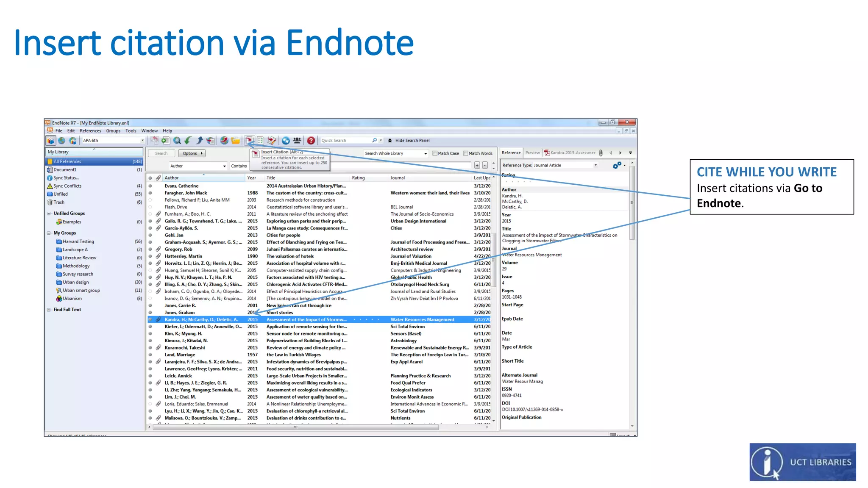This screenshot has width=868, height=488.
Task: Switch to Online Search Mode globe icon
Action: coord(62,141)
